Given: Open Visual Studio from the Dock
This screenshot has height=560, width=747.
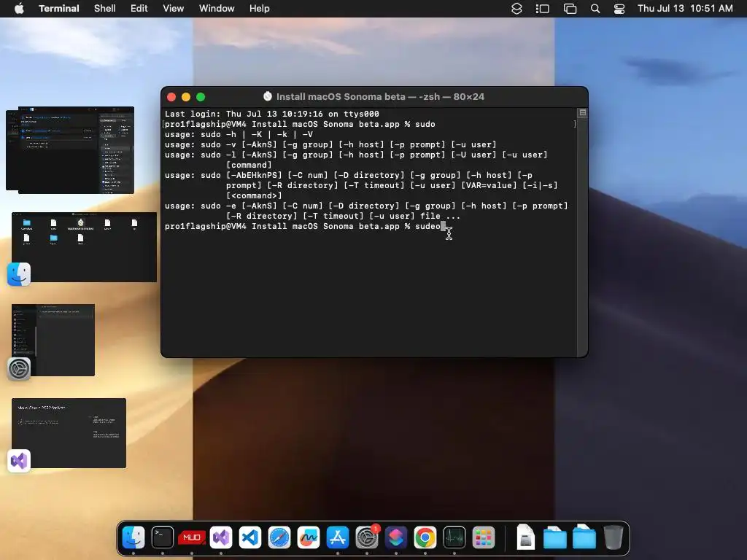Looking at the screenshot, I should tap(221, 537).
